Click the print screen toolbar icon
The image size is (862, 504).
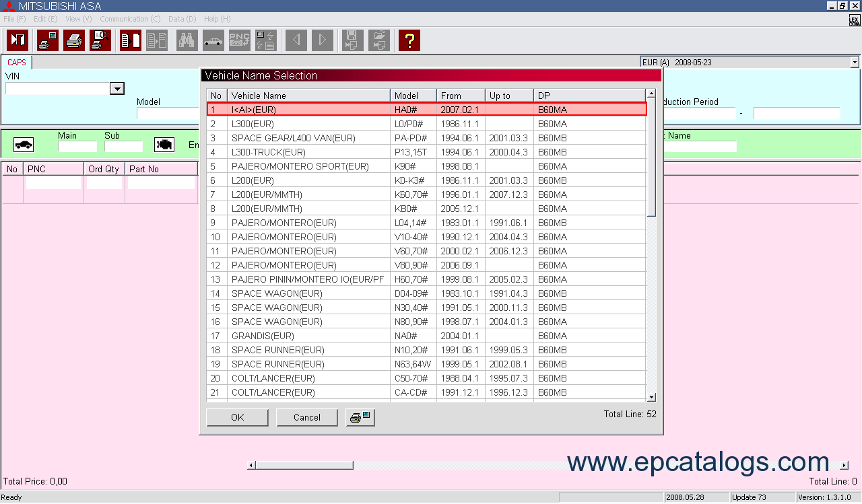(48, 40)
